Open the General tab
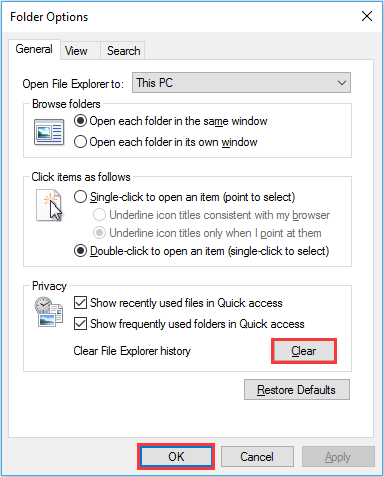 34,49
